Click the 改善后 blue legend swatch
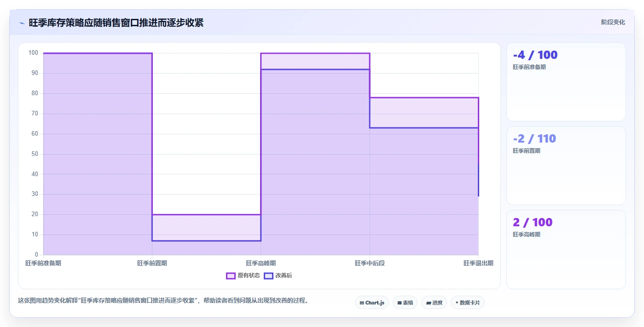 [269, 275]
